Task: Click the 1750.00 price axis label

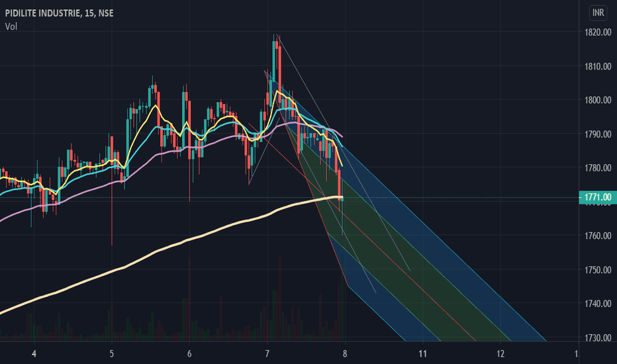Action: 598,270
